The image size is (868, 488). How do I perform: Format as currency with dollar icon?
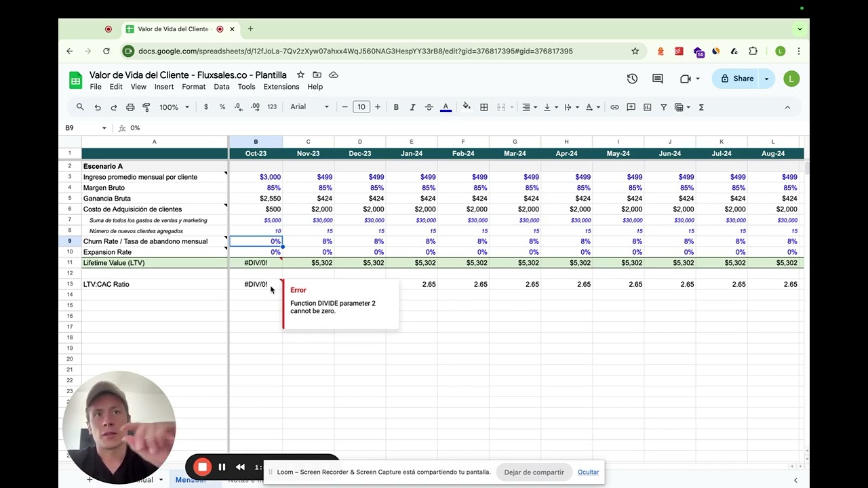(x=206, y=107)
